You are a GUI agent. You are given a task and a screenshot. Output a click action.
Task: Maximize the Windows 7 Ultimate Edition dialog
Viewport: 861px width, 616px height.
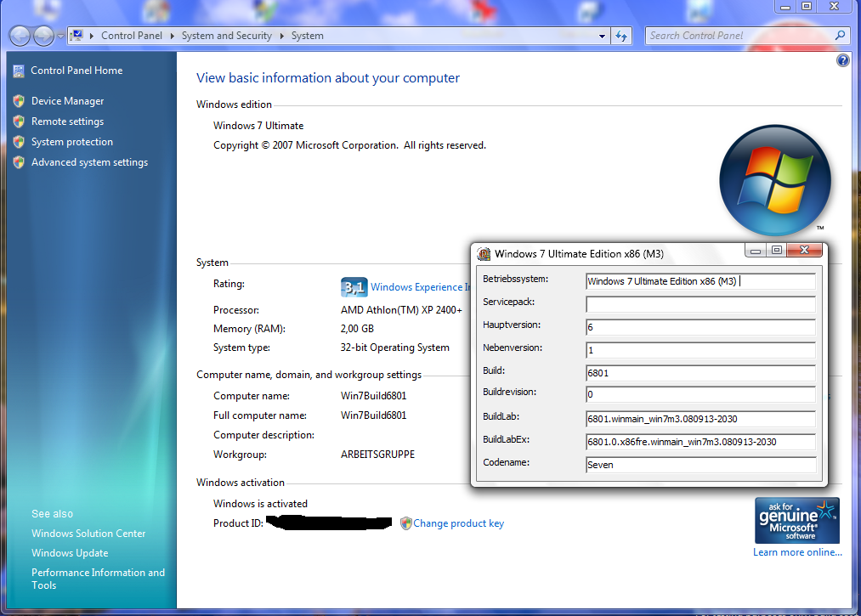point(777,251)
